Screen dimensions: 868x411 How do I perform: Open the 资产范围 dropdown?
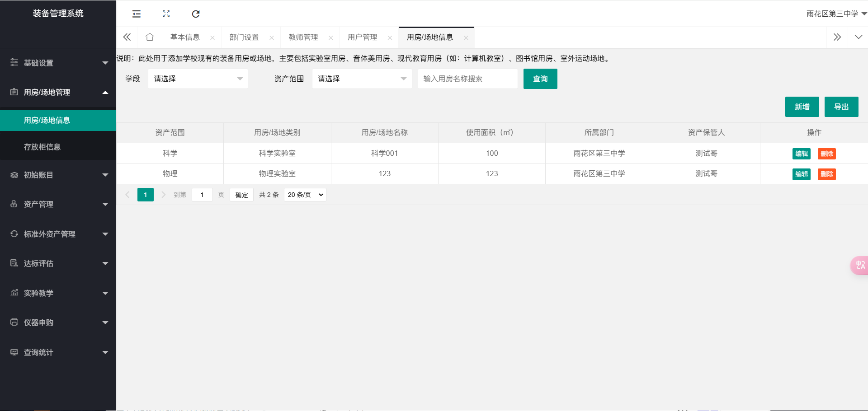tap(362, 79)
